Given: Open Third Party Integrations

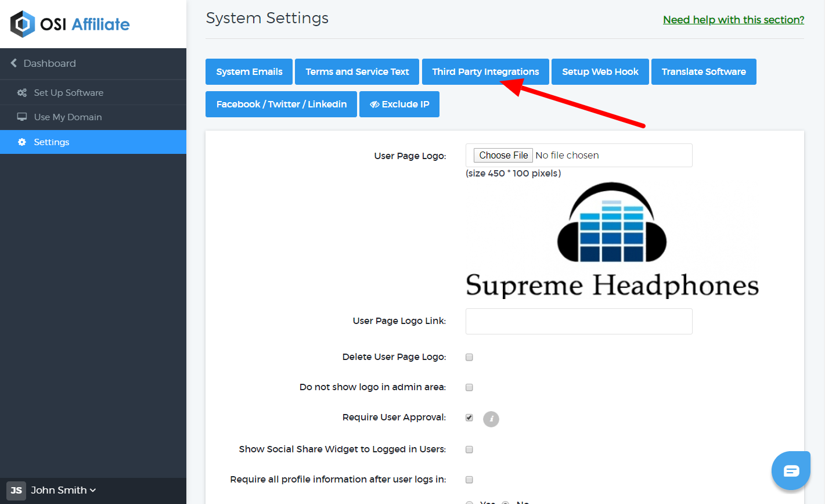Looking at the screenshot, I should point(485,71).
